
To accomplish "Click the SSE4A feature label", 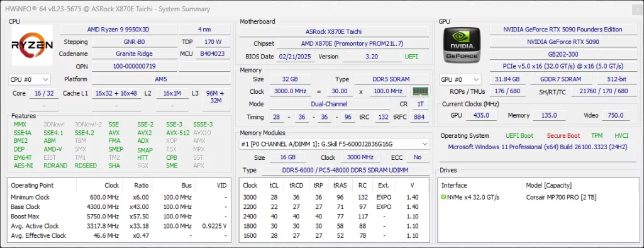I will pos(22,133).
